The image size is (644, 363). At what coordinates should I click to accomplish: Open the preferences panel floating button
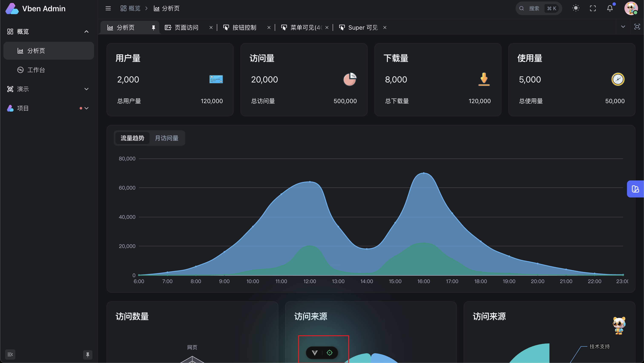click(635, 189)
